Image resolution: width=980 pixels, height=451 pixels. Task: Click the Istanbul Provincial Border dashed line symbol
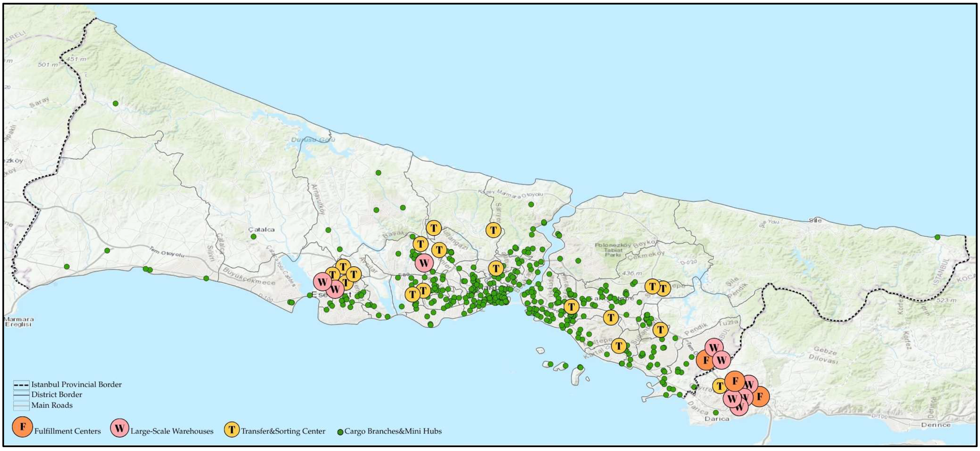(21, 385)
